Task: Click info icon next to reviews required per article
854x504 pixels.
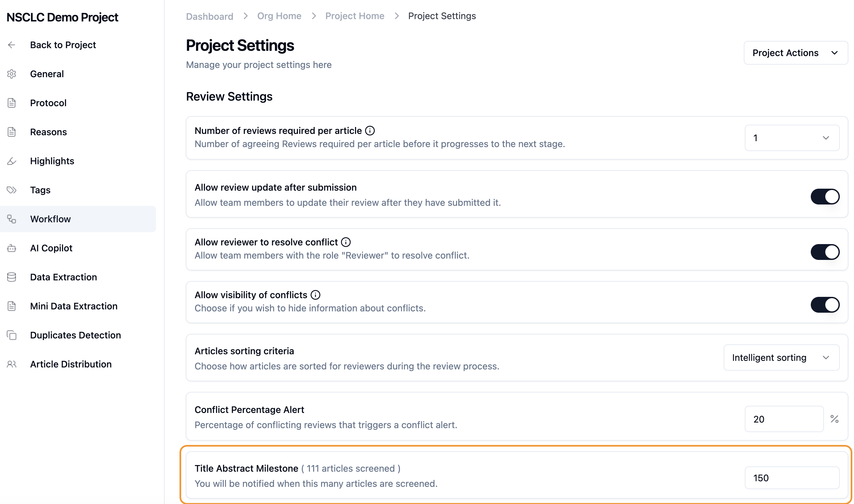Action: pyautogui.click(x=370, y=131)
